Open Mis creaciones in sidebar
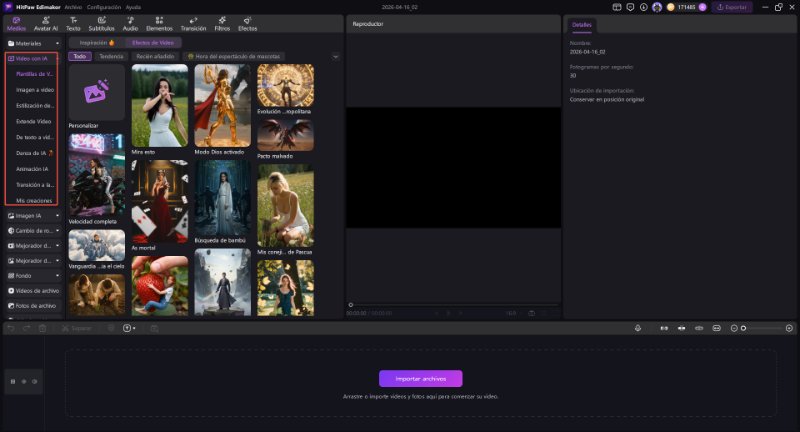Viewport: 800px width, 432px height. tap(34, 200)
